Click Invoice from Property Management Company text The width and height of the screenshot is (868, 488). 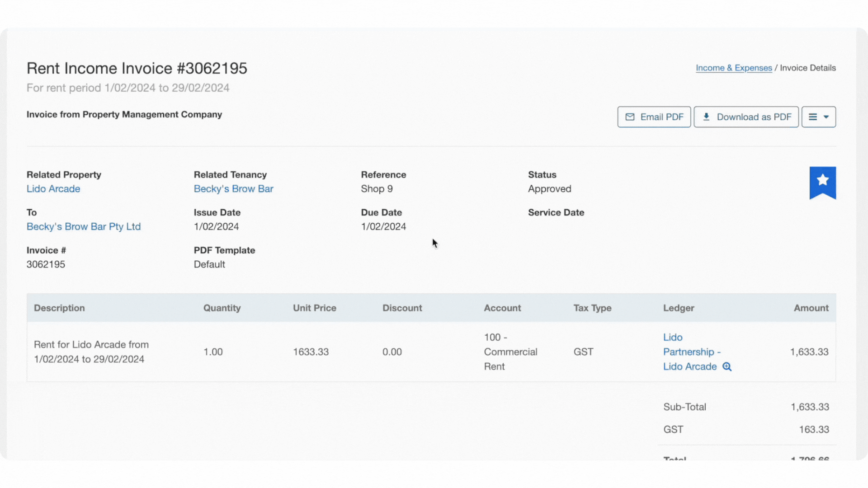pos(124,114)
